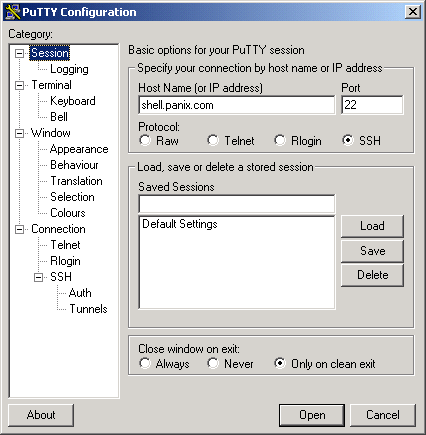Image resolution: width=426 pixels, height=435 pixels.
Task: Open the SSH category in tree
Action: (x=61, y=277)
